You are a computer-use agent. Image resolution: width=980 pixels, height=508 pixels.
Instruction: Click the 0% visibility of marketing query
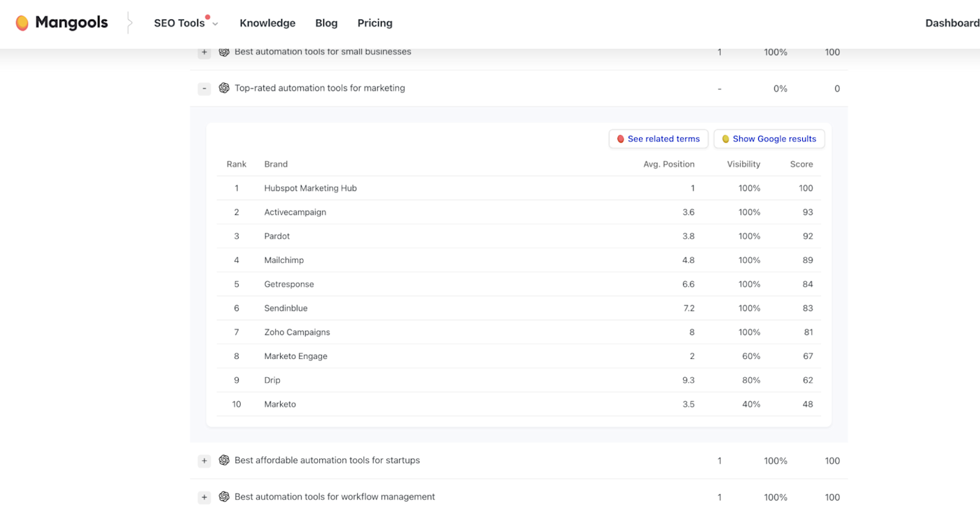(780, 89)
